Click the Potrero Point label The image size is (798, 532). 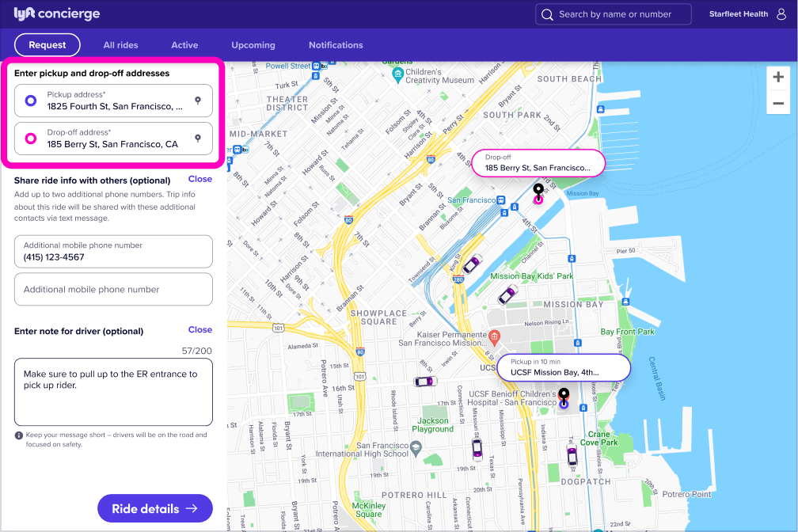point(686,494)
